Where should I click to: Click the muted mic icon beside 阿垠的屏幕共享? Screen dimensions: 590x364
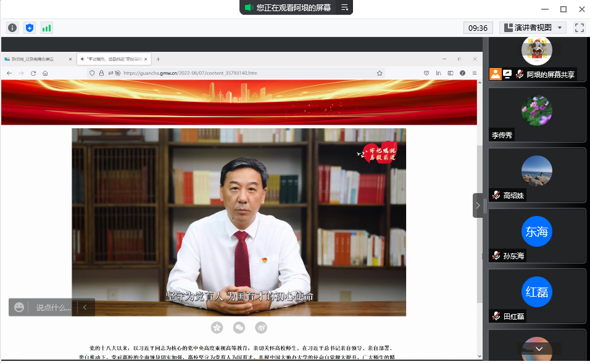[x=520, y=74]
